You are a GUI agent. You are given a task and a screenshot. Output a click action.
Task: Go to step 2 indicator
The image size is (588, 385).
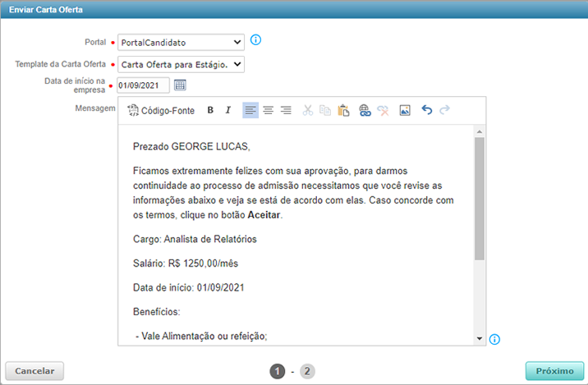click(x=307, y=371)
